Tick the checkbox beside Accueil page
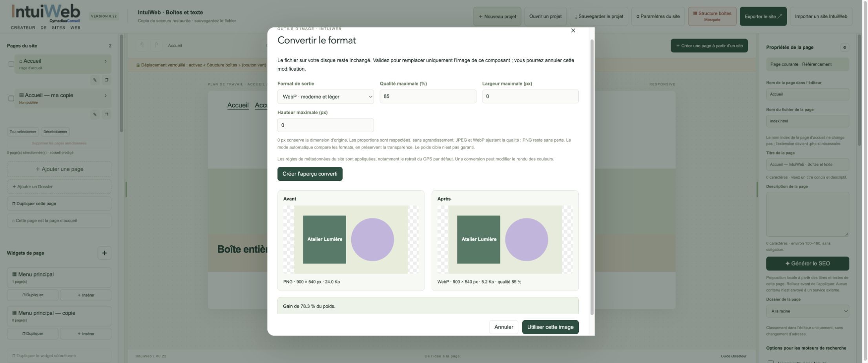 tap(11, 64)
